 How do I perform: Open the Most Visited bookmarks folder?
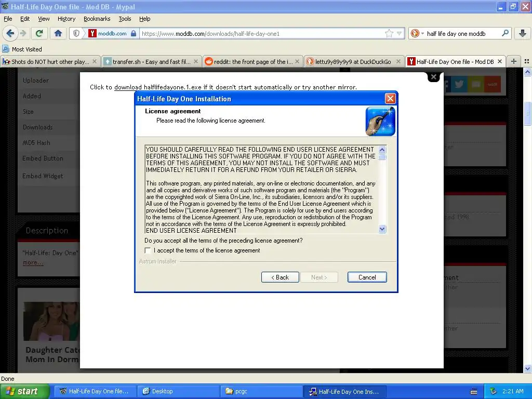(22, 49)
